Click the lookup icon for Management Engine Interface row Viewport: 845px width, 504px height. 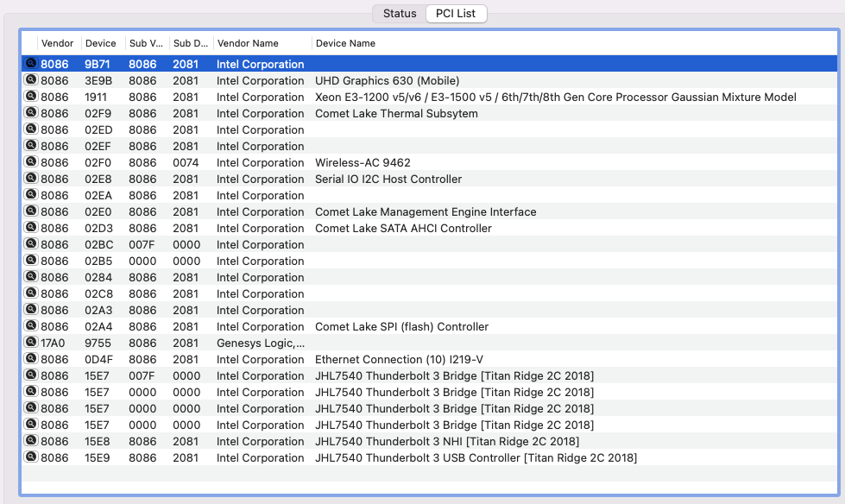point(31,211)
